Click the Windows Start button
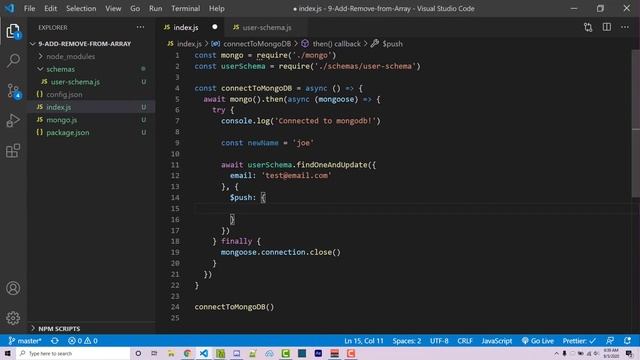Screen dimensions: 640x360 tap(7, 353)
